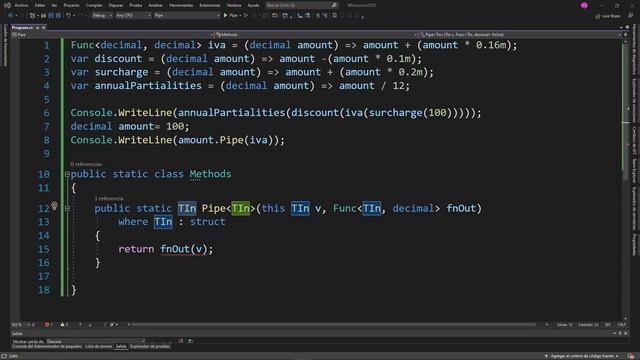Open the Archivo menu
Screen dimensions: 640x360
21,5
